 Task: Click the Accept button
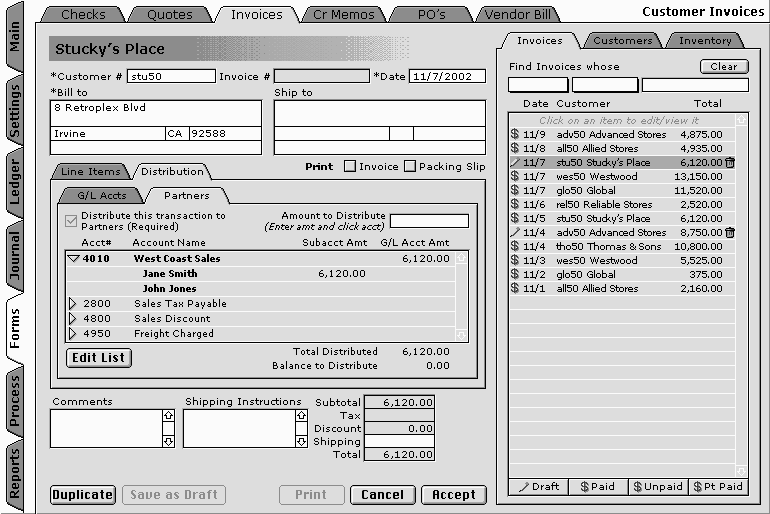tap(454, 495)
